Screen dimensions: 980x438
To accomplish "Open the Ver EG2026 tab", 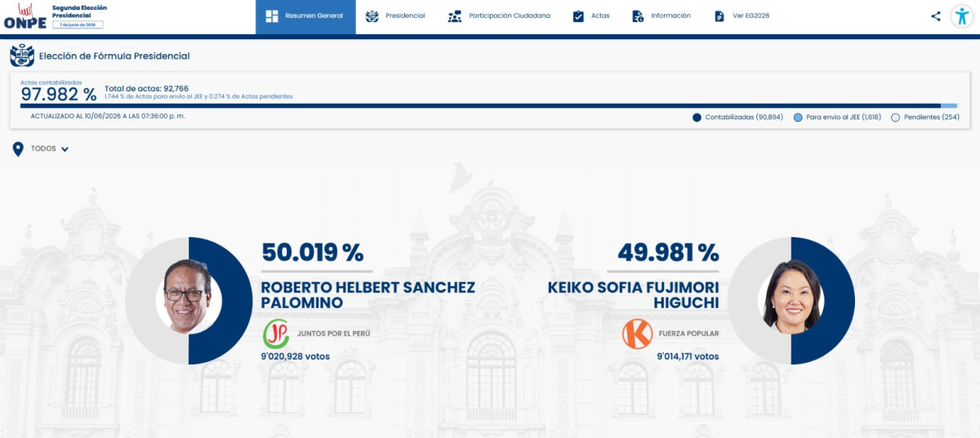I will click(x=742, y=16).
